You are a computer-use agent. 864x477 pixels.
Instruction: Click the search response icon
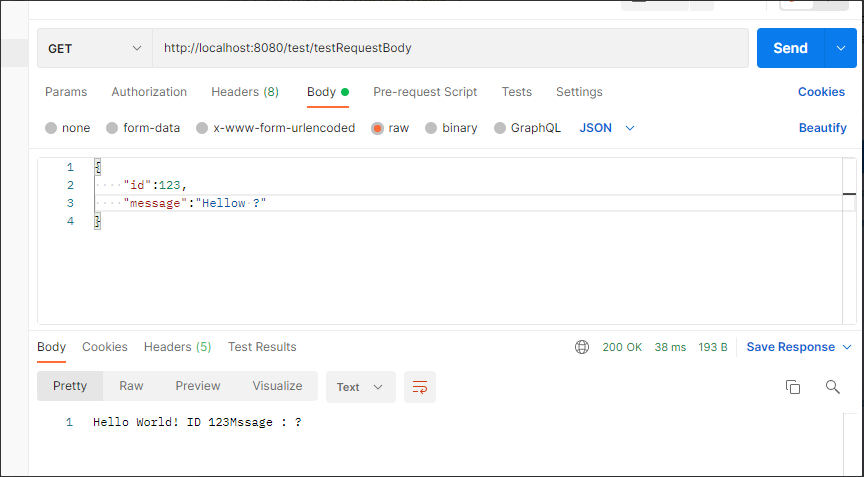point(833,387)
